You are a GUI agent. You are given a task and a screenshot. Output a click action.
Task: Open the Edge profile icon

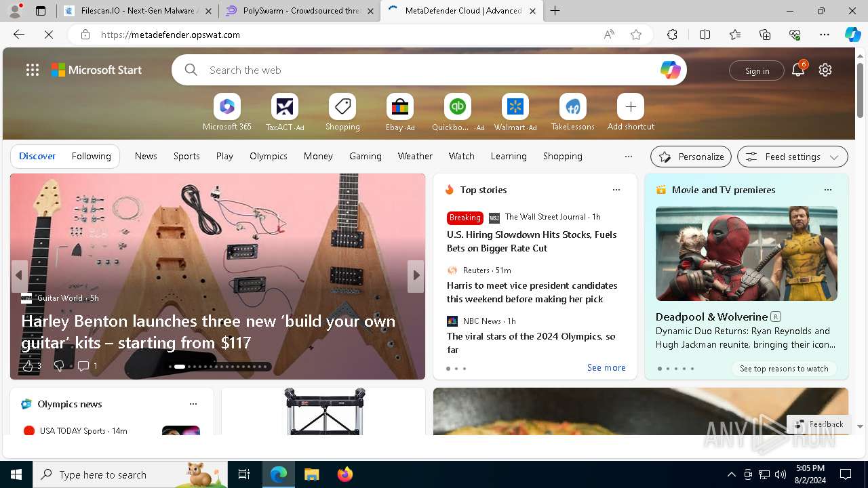[15, 11]
